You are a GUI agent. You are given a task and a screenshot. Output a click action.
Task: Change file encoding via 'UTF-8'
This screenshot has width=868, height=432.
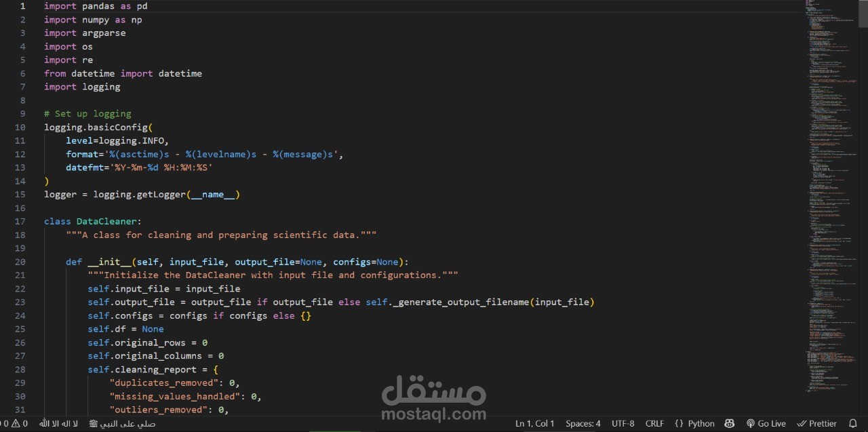(x=623, y=423)
